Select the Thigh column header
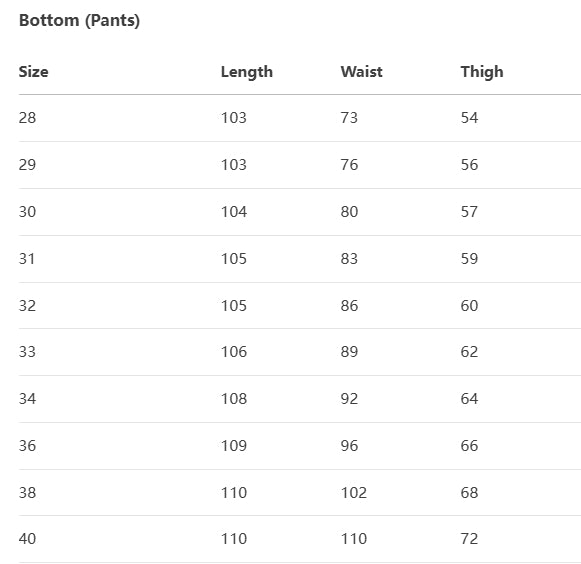581x564 pixels. 482,72
